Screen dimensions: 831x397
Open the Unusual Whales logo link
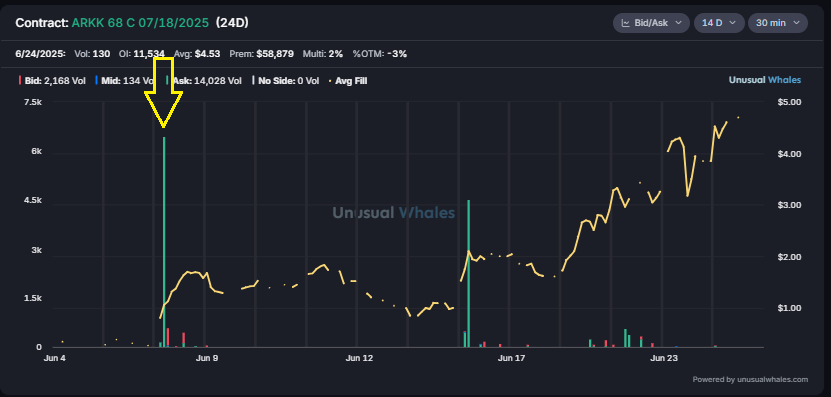click(765, 80)
